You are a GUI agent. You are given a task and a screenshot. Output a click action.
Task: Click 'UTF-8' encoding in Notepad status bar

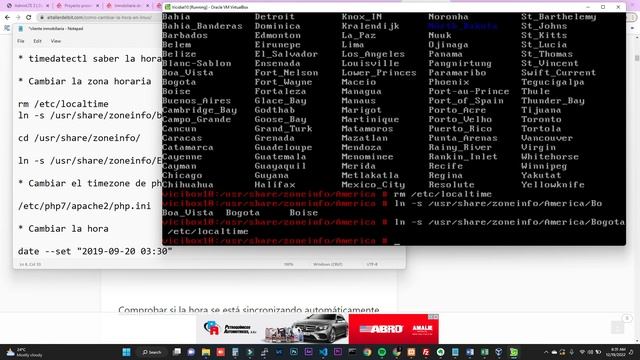tap(372, 264)
